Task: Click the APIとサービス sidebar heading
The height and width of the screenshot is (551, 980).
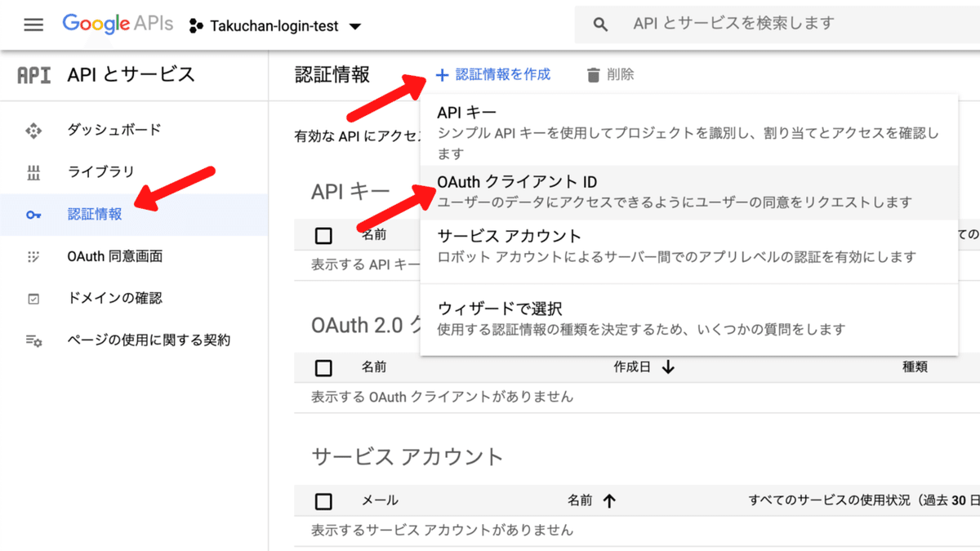Action: pos(131,74)
